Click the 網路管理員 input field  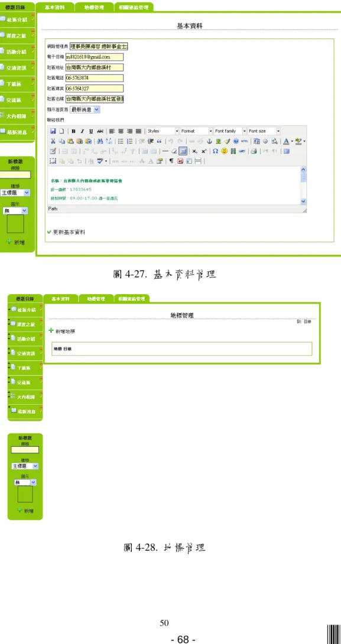99,47
